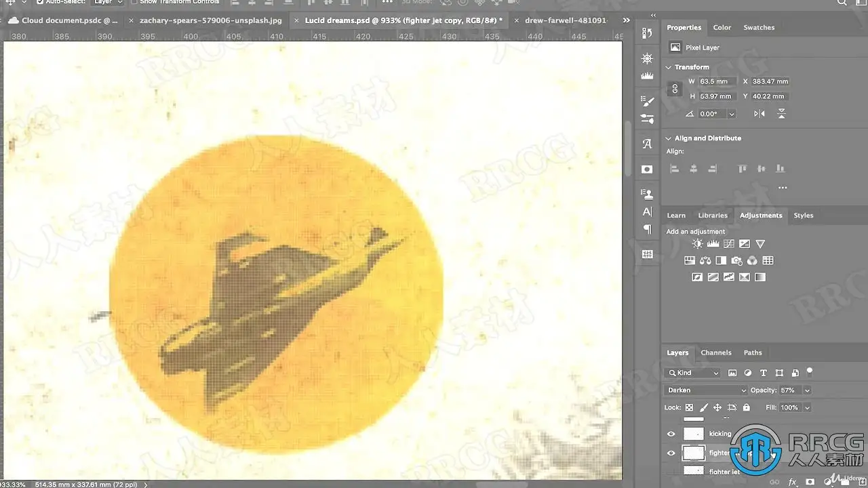Hide the kicking layer with eye icon
The height and width of the screenshot is (488, 868).
point(671,434)
